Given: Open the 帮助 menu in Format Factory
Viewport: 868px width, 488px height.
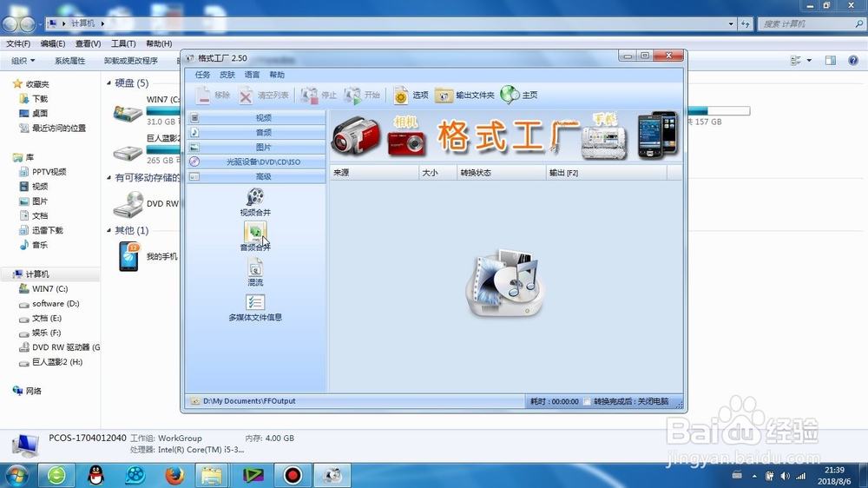Looking at the screenshot, I should 277,75.
